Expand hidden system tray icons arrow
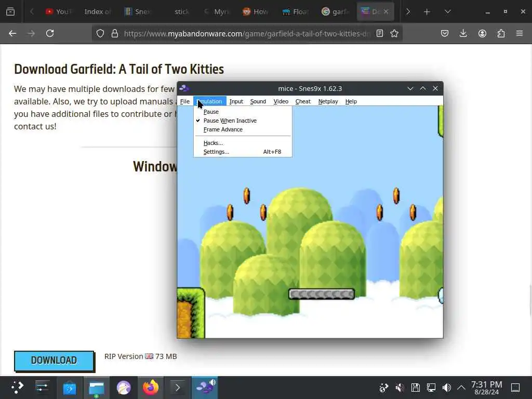Image resolution: width=532 pixels, height=399 pixels. click(461, 388)
